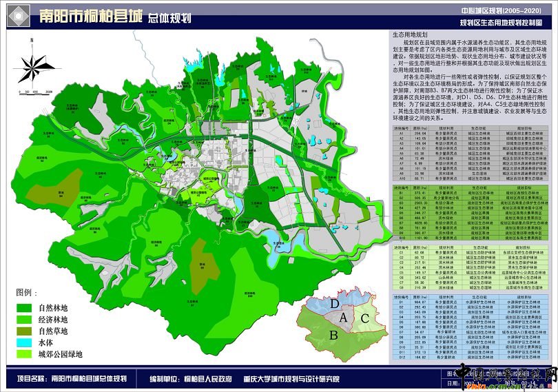Click the 城郊公园绿地 light green legend swatch

coord(25,354)
